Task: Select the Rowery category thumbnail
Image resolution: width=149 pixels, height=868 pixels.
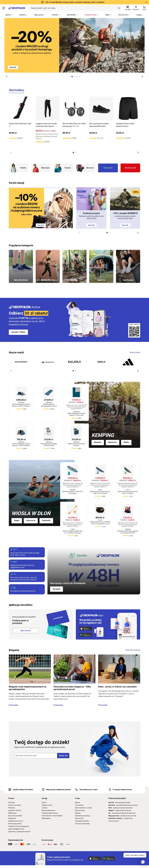Action: 74,266
